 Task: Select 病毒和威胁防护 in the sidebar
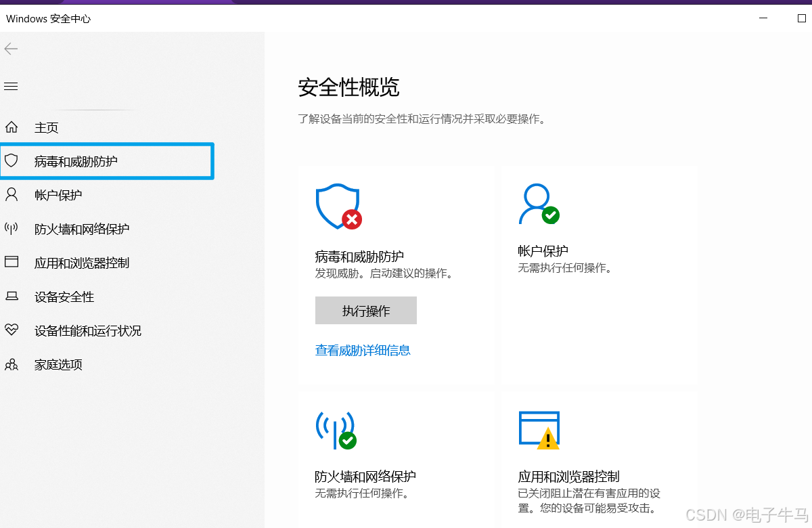point(76,161)
